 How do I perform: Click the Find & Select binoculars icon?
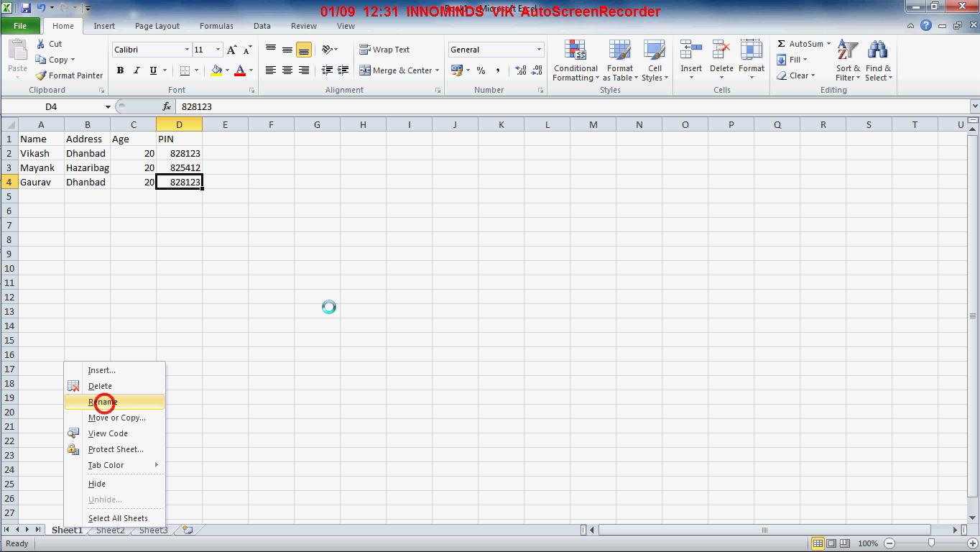point(877,50)
